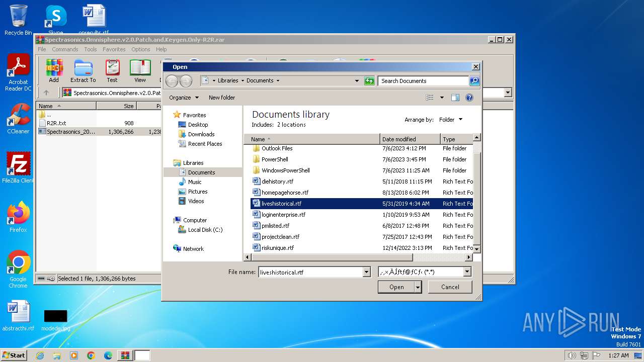644x362 pixels.
Task: Select FileZilla Client desktop icon
Action: 18,168
